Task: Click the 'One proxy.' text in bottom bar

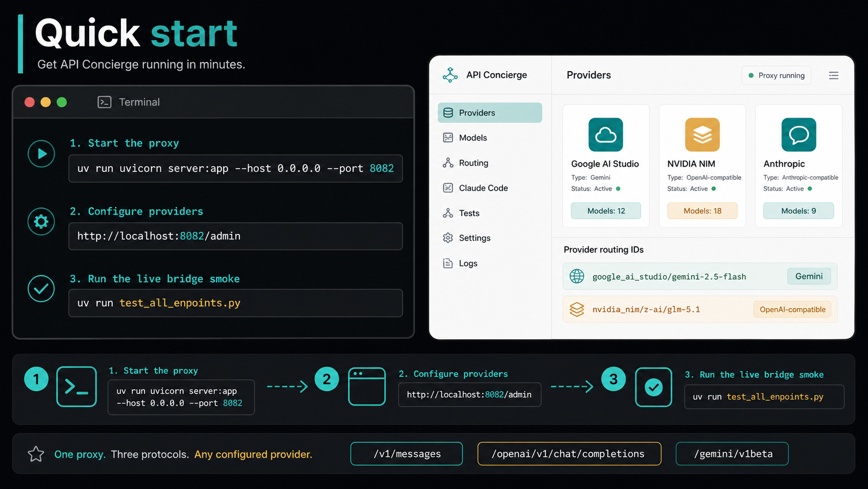Action: pos(80,454)
